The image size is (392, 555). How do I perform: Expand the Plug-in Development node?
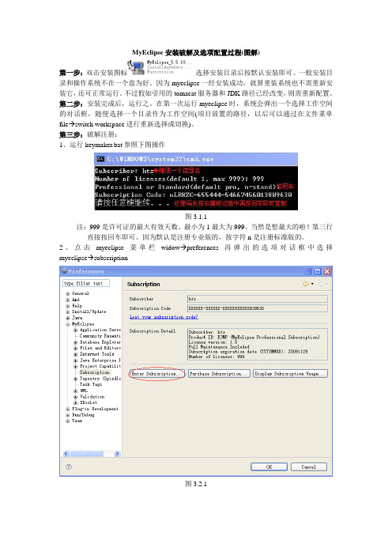(x=68, y=409)
